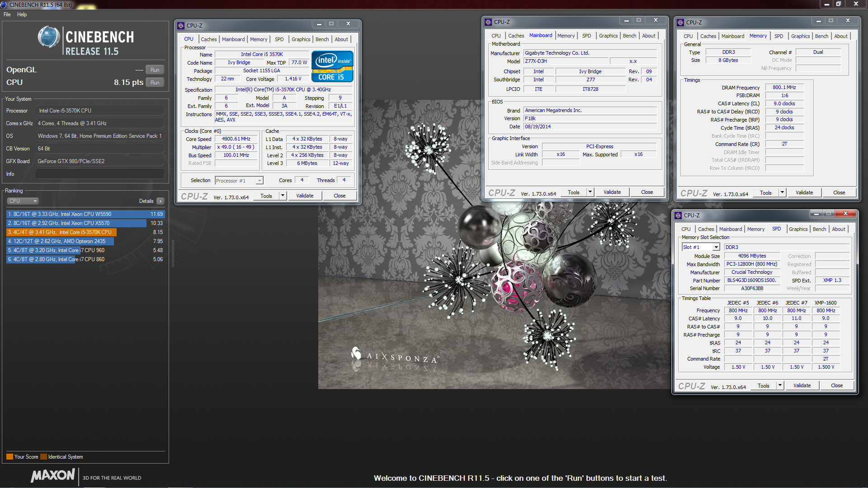This screenshot has width=868, height=488.
Task: Click the 8.15 pts CPU score value
Action: 128,82
